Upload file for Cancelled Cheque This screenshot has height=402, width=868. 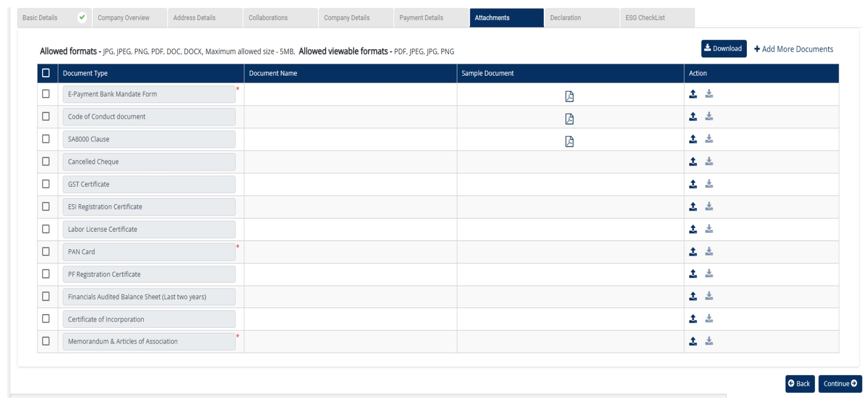(x=693, y=161)
